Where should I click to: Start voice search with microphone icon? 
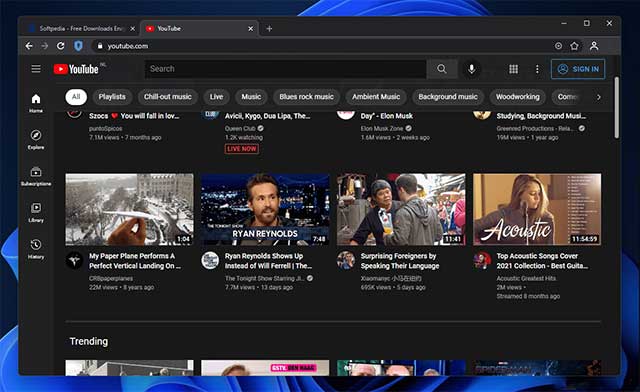pos(471,69)
